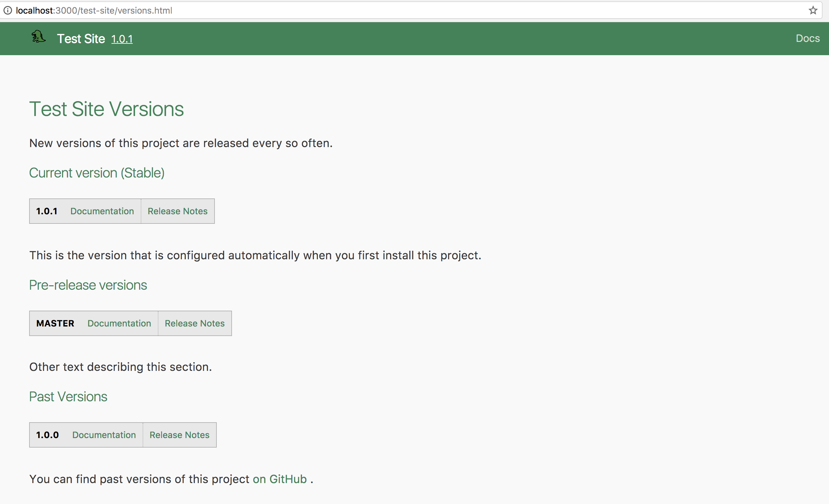Screen dimensions: 829x504
Task: View Release Notes for the MASTER version
Action: 195,323
